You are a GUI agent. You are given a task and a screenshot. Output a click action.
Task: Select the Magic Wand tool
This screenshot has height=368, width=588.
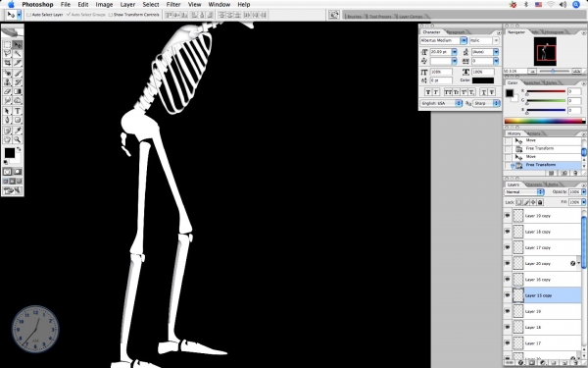(x=18, y=54)
